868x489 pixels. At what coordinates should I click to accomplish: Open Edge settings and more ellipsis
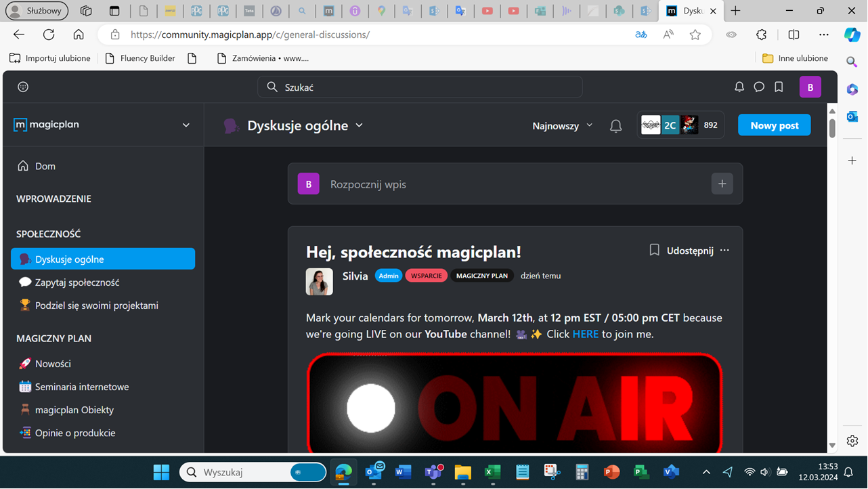(x=823, y=35)
